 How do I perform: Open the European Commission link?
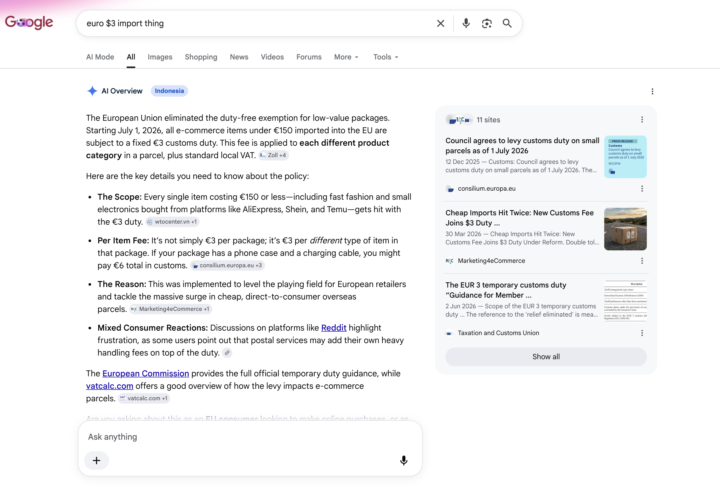(x=146, y=374)
